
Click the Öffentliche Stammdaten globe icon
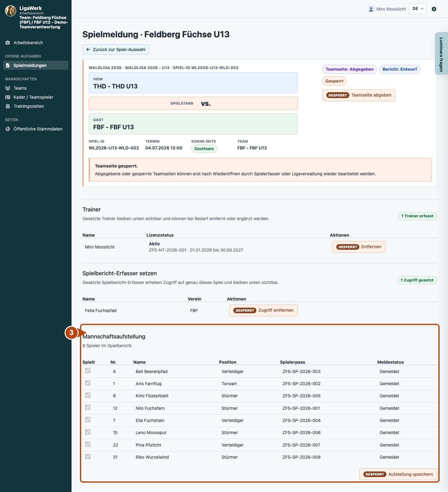[8, 129]
